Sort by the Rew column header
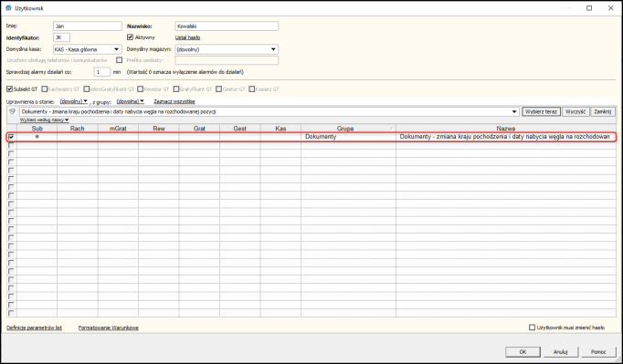 tap(159, 129)
